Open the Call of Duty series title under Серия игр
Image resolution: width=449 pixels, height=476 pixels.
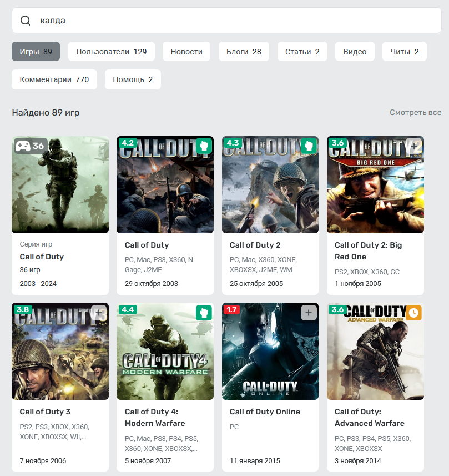(x=42, y=257)
